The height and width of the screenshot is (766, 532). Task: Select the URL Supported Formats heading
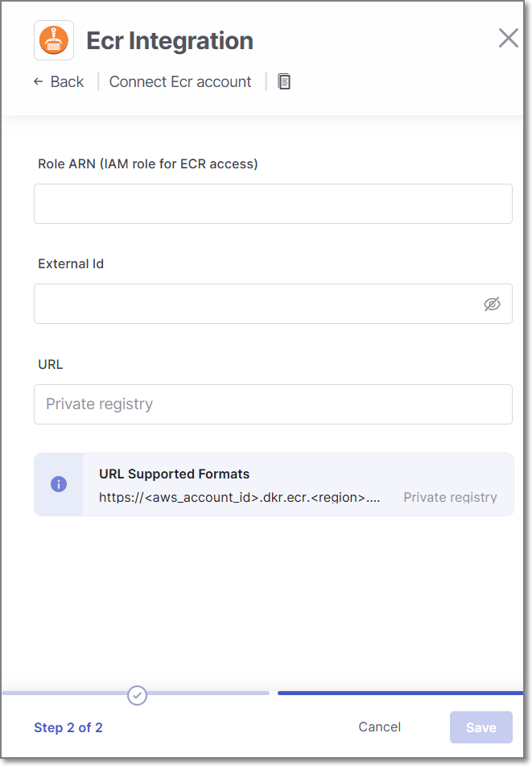tap(174, 474)
